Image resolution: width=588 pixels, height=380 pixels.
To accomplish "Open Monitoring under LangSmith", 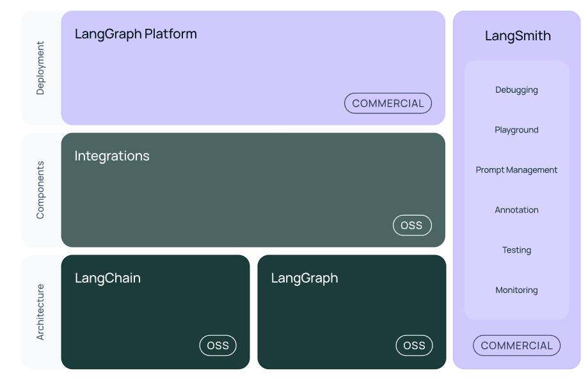I will pos(516,290).
